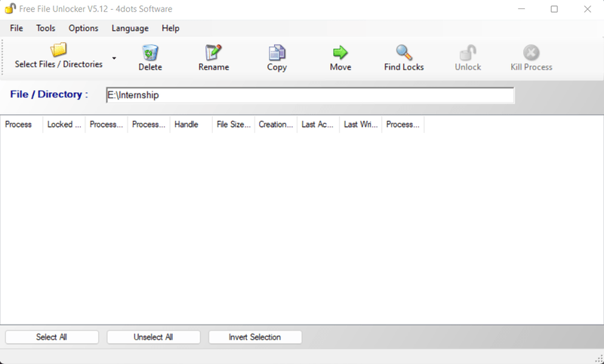Open the File menu
This screenshot has height=364, width=604.
point(17,28)
